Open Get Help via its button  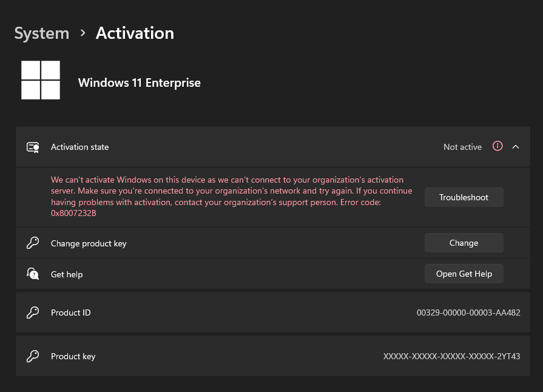464,274
